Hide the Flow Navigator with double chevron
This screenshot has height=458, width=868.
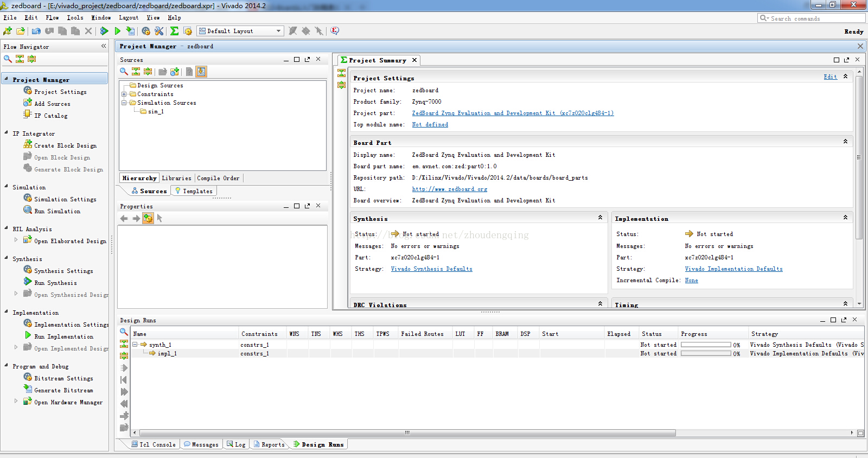pos(104,46)
